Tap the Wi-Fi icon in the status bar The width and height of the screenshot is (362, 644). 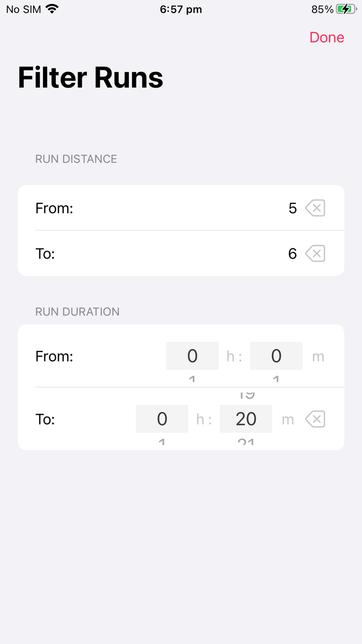[51, 8]
